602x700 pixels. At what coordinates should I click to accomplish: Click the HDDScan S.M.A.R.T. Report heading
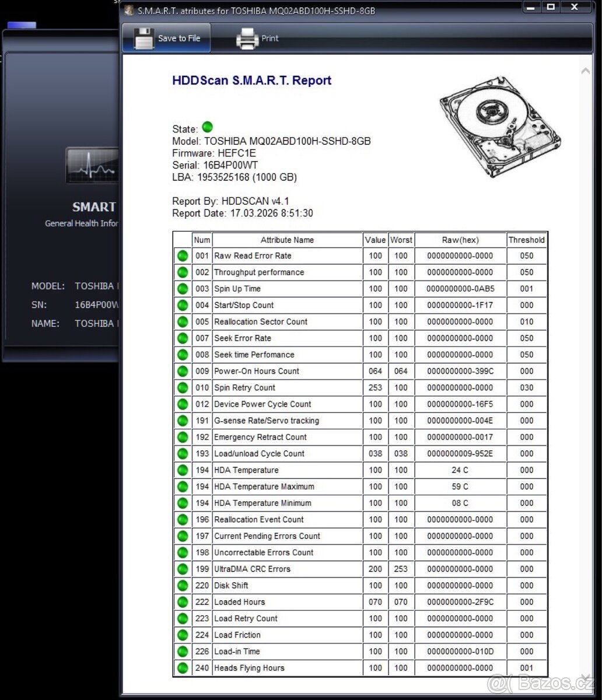(251, 80)
